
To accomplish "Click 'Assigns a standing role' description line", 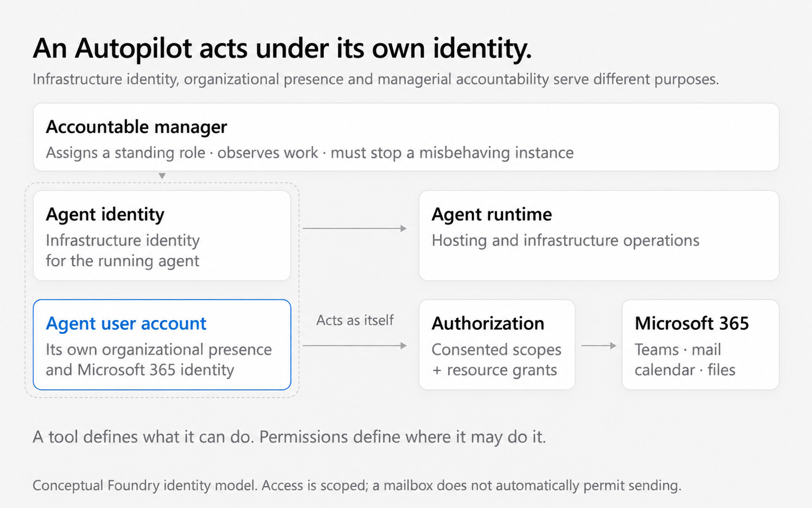I will 310,153.
